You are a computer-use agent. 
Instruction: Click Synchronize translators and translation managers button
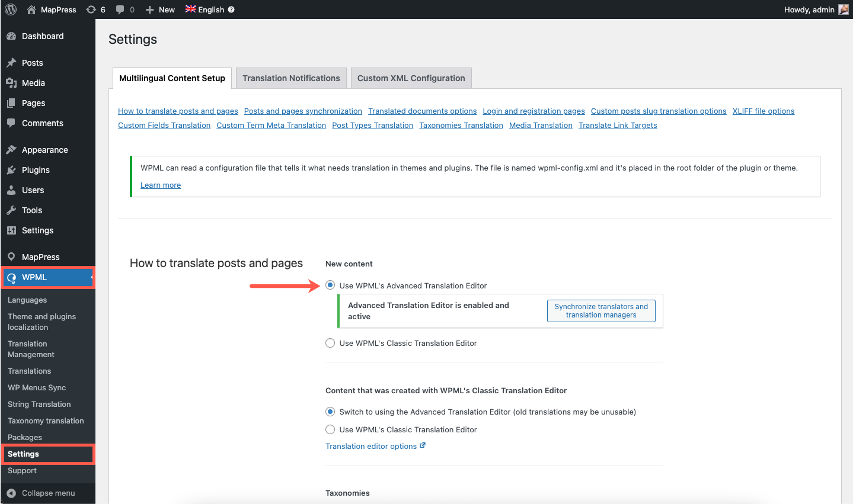[601, 311]
